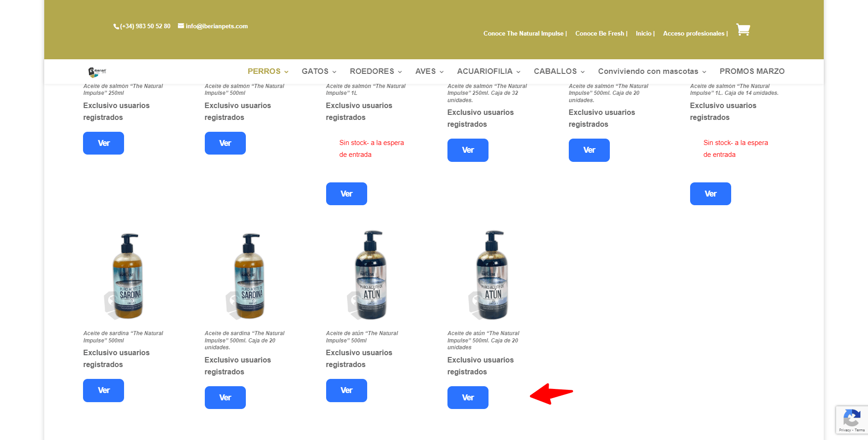
Task: Open Conoce Be Fresh link
Action: [601, 33]
